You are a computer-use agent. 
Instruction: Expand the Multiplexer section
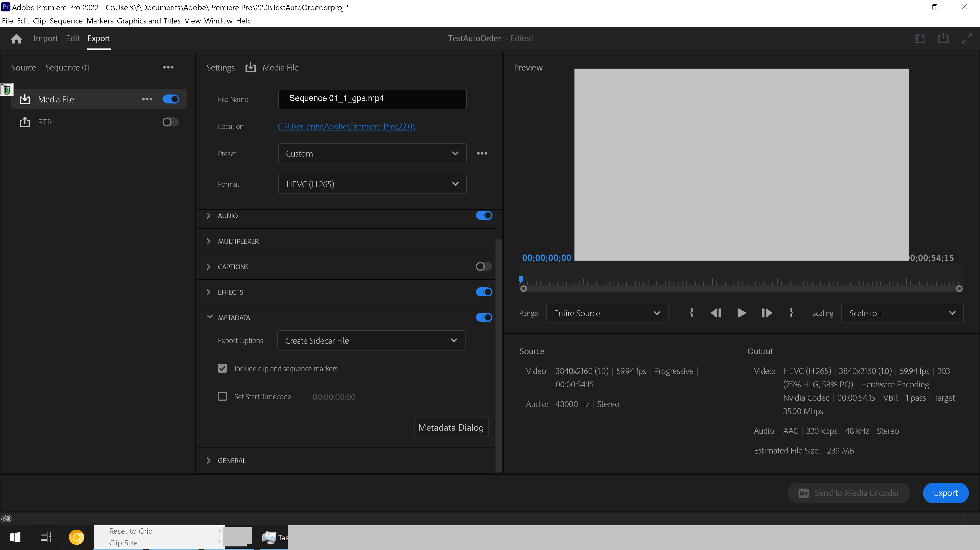209,241
